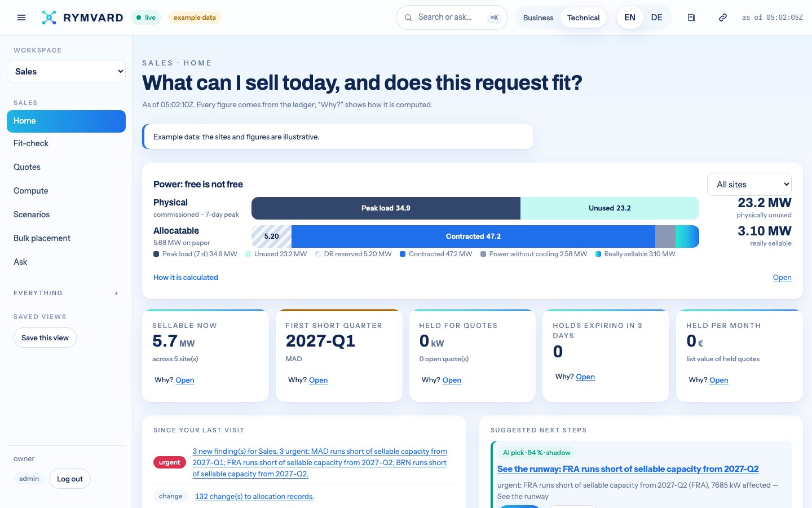Focus the Search or ask field

click(x=452, y=17)
